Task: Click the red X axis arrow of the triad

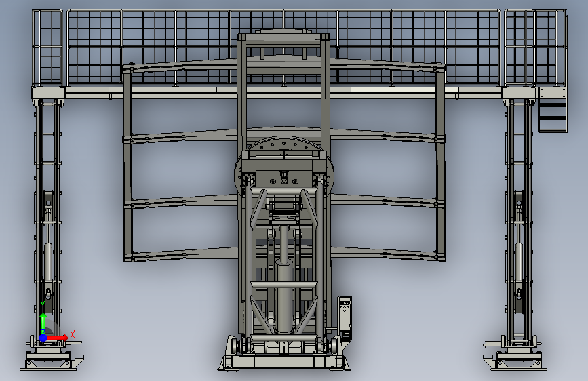Action: [57, 338]
